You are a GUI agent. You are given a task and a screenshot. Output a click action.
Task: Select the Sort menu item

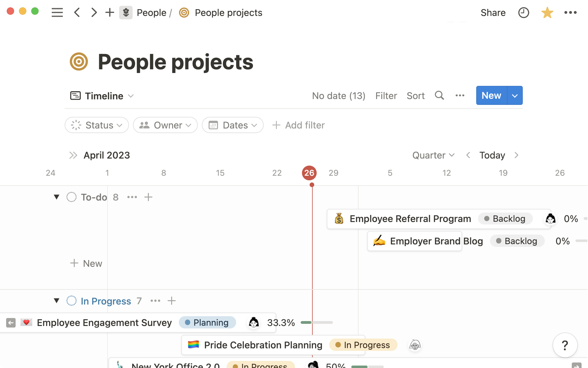(415, 95)
